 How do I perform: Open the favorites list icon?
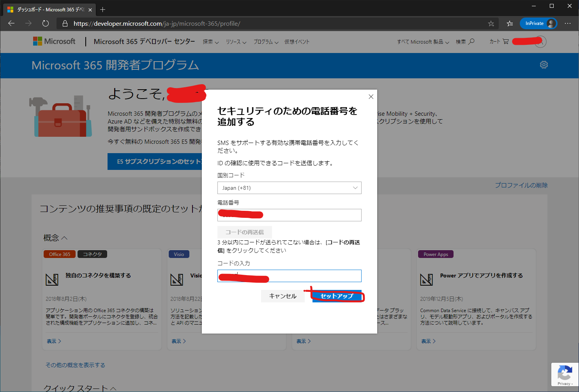coord(510,24)
